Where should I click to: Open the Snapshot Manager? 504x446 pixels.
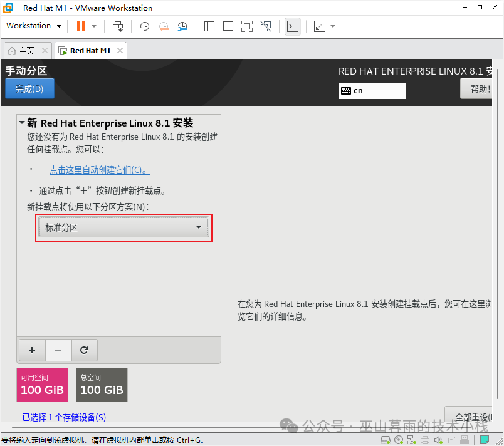click(x=182, y=26)
